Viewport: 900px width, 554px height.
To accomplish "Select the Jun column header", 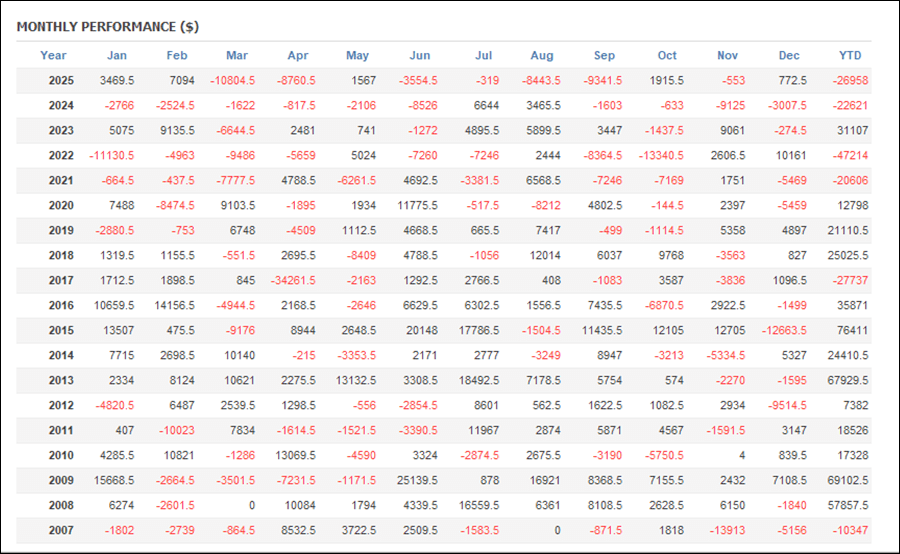I will point(420,56).
